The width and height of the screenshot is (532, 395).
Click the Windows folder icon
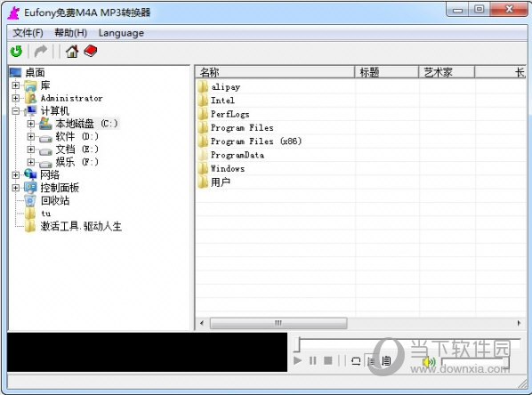point(203,168)
